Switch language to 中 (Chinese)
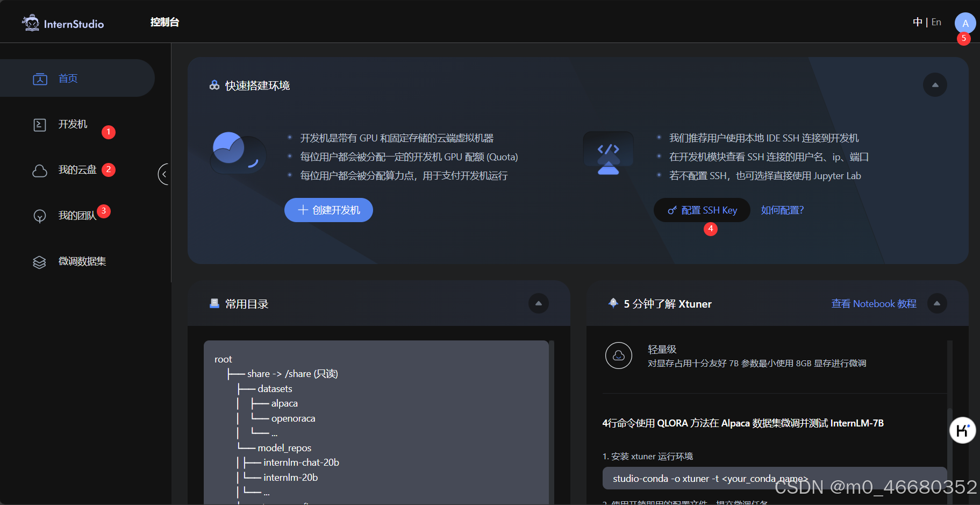 point(917,22)
